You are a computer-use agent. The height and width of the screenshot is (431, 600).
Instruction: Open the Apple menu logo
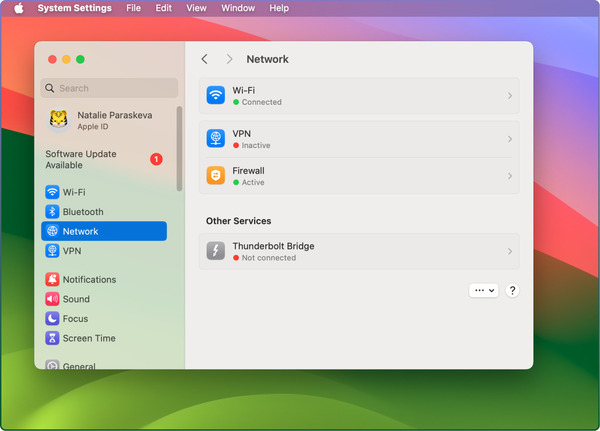19,8
